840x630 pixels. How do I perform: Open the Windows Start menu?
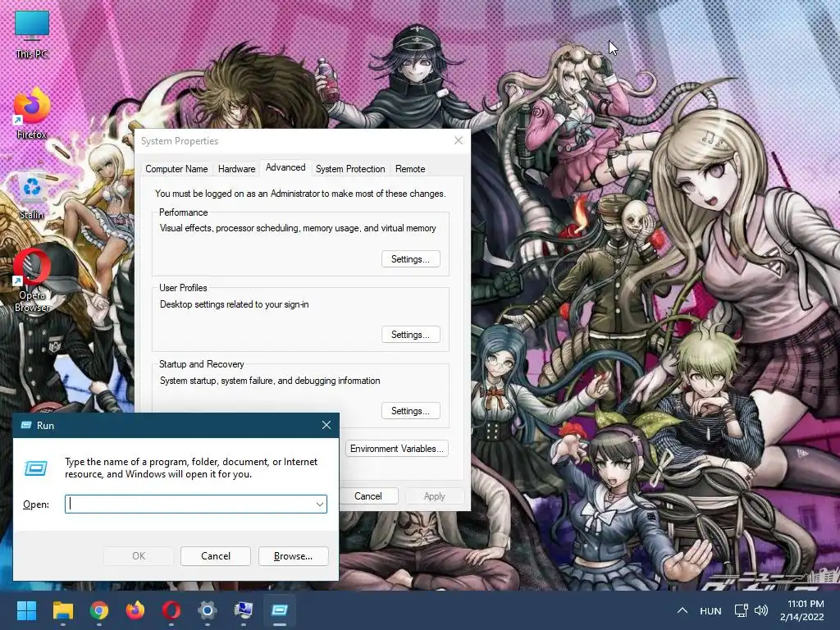click(x=26, y=610)
